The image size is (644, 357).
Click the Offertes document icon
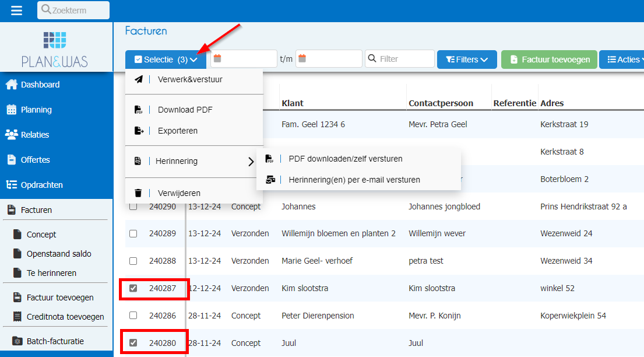12,160
